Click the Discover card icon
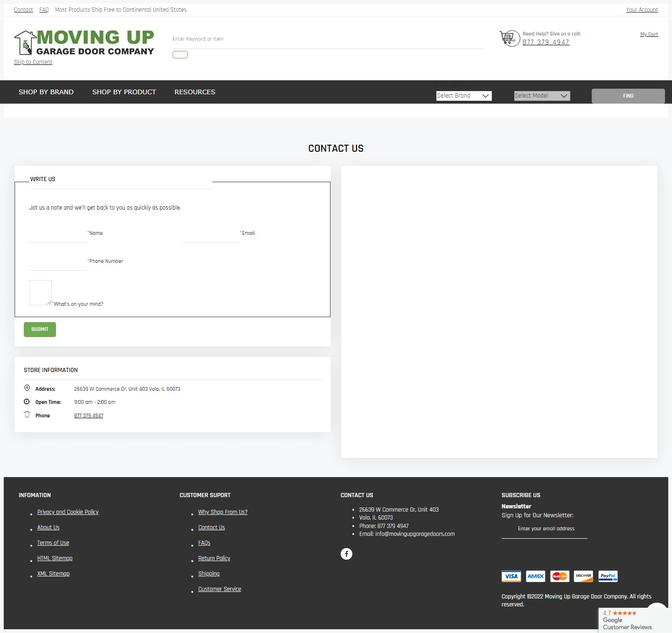Viewport: 672px width, 633px height. tap(583, 576)
